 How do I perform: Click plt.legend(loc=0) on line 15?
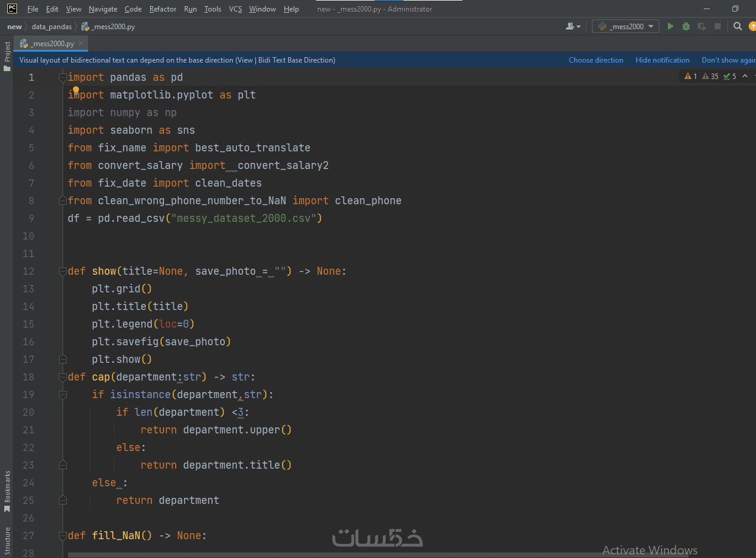[x=143, y=324]
